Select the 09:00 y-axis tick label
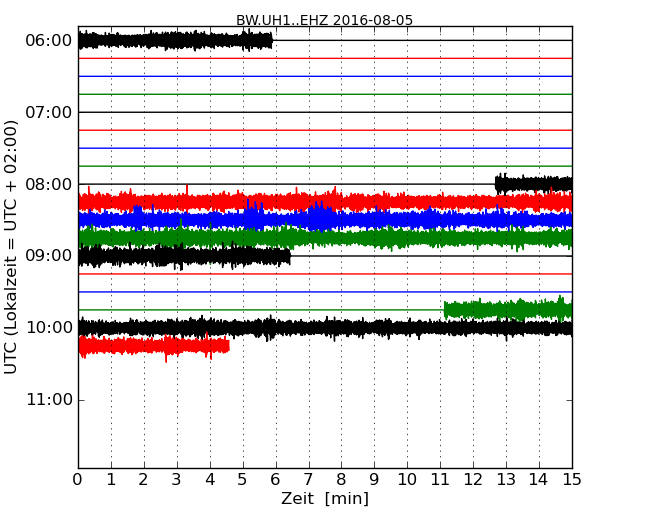This screenshot has height=520, width=650. 48,256
